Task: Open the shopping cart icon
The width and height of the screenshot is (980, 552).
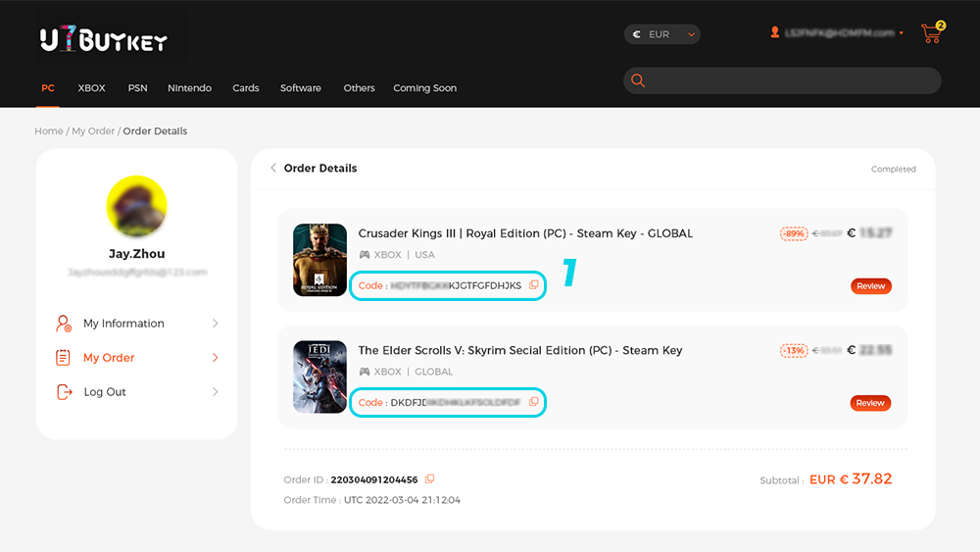Action: pyautogui.click(x=932, y=33)
